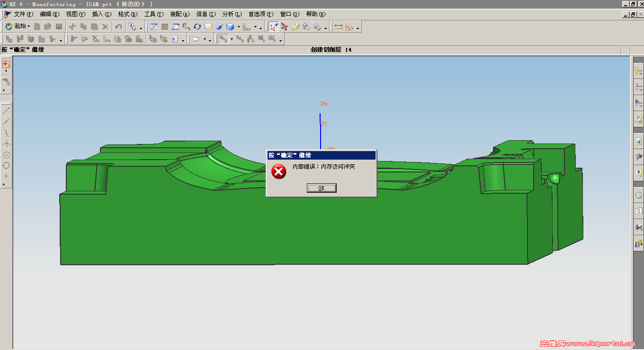Click the Rotate view icon
Viewport: 644px width, 350px height.
pyautogui.click(x=197, y=27)
